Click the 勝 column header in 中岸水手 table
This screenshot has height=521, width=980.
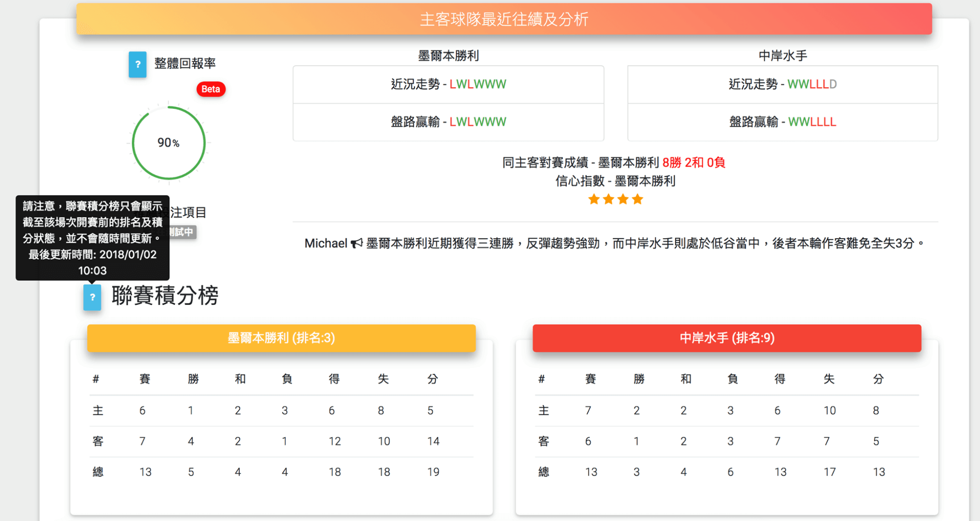[x=639, y=379]
